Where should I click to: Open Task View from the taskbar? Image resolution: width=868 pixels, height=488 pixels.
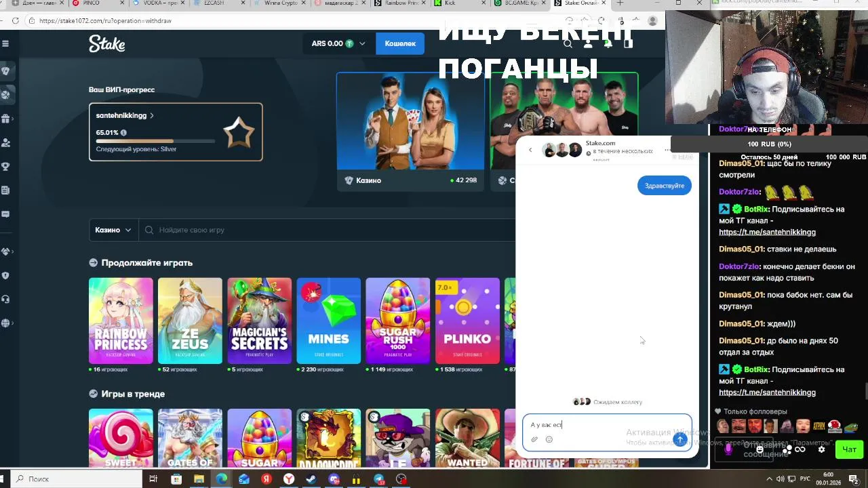[154, 479]
